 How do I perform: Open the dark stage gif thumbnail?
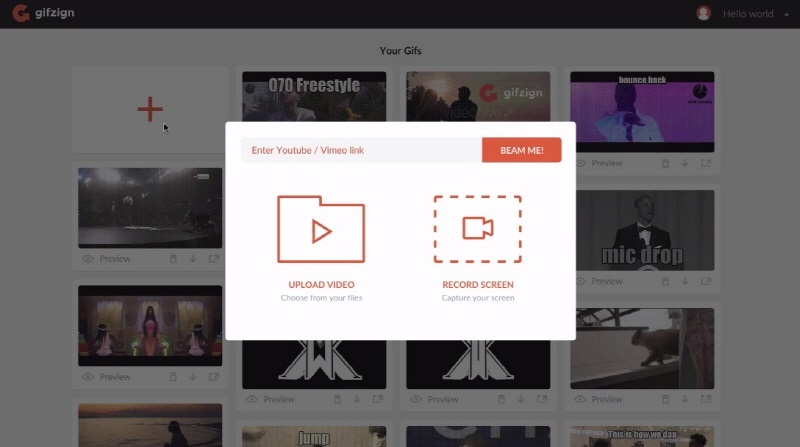coord(150,208)
